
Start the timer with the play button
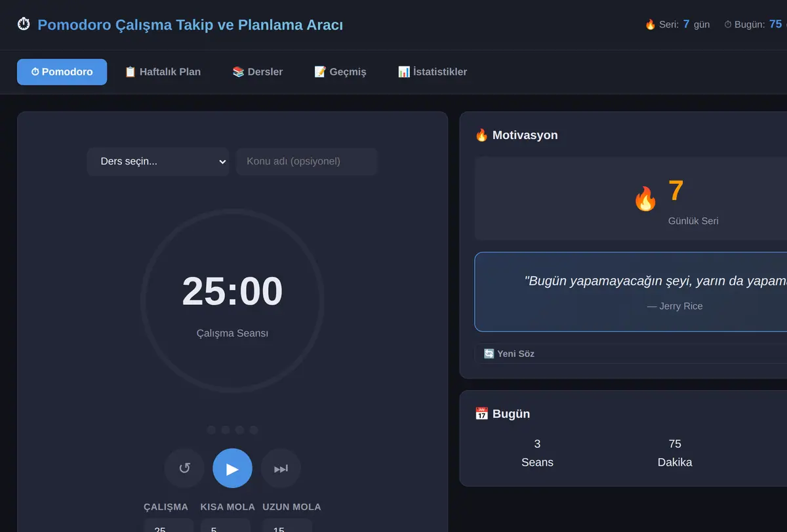(232, 468)
